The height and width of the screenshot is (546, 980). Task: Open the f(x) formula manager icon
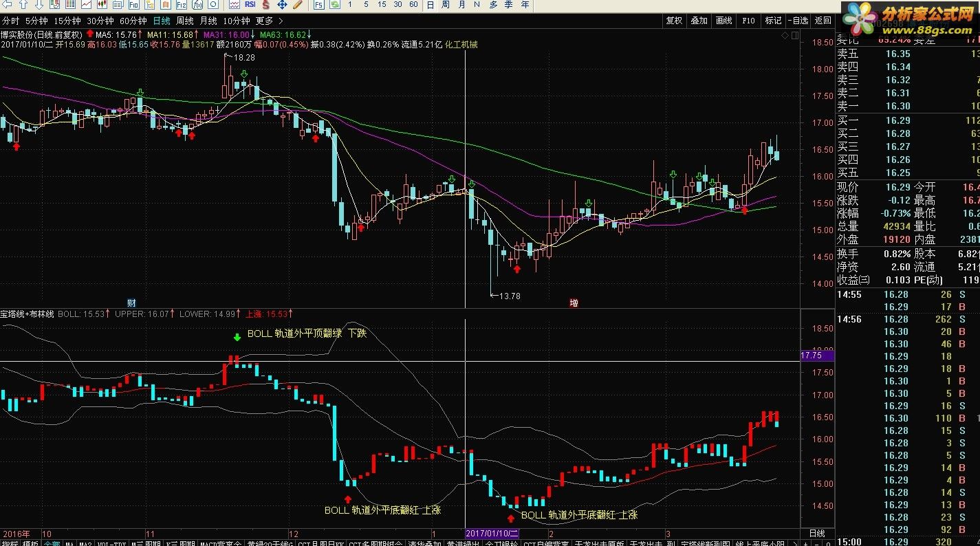click(197, 5)
